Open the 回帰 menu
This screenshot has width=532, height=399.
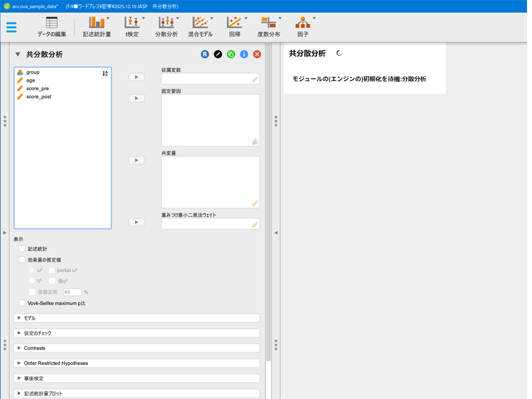point(234,27)
